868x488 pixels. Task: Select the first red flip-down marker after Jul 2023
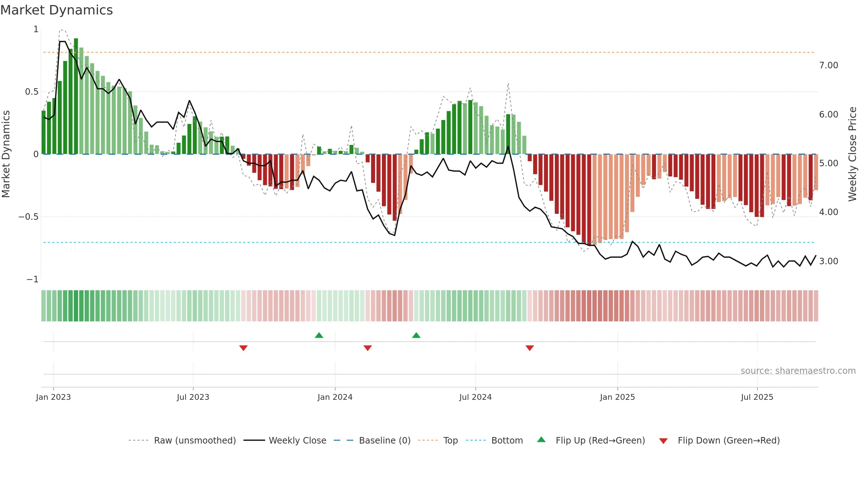coord(243,348)
